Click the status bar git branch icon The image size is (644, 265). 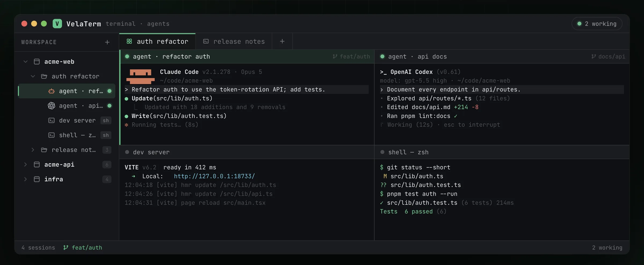tap(66, 248)
